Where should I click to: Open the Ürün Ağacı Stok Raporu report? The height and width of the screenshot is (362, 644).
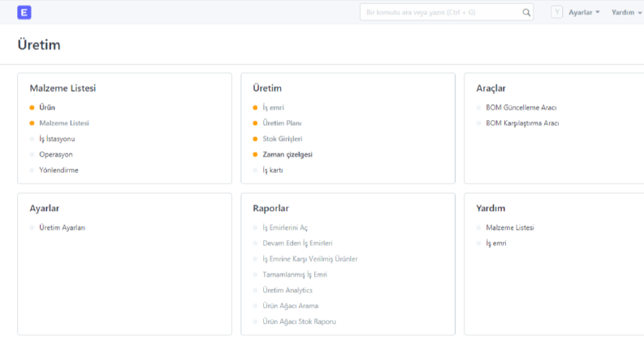(299, 321)
